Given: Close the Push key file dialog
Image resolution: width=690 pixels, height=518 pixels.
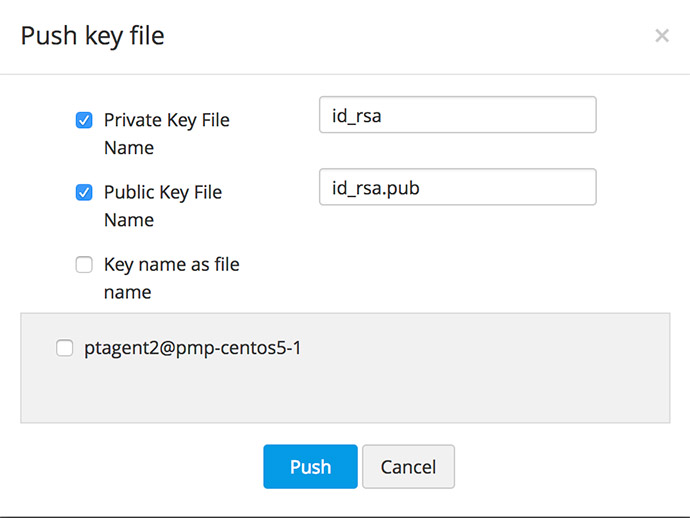Looking at the screenshot, I should (661, 36).
